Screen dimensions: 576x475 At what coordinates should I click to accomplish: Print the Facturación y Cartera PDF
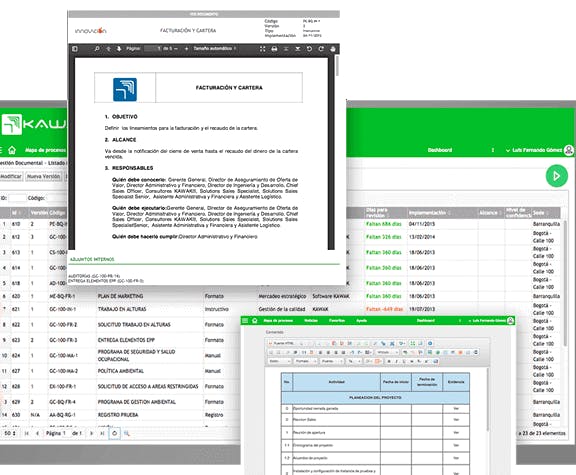tap(274, 49)
